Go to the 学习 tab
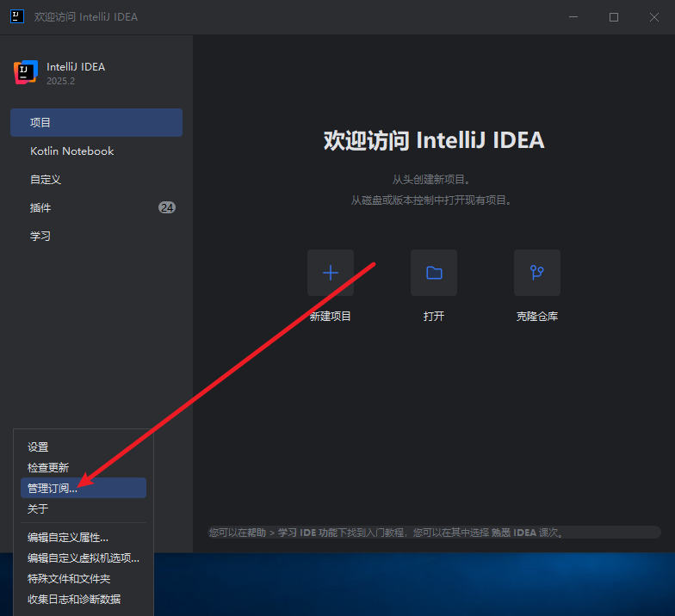675x616 pixels. [96, 236]
